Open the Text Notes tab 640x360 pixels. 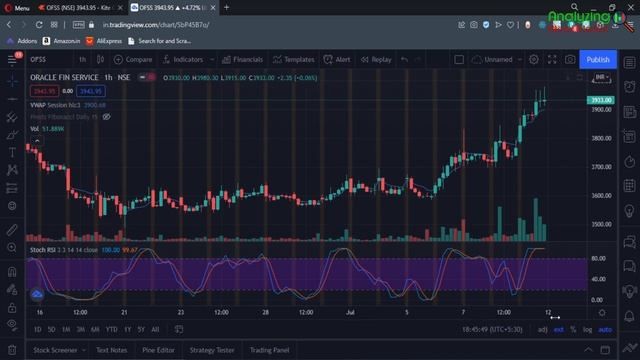[111, 350]
